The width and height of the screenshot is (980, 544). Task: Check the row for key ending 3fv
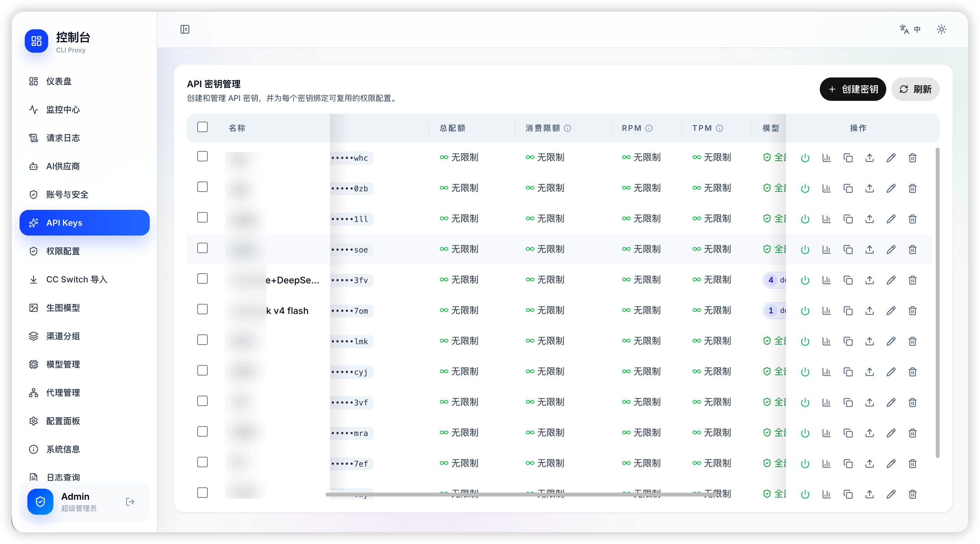coord(203,279)
